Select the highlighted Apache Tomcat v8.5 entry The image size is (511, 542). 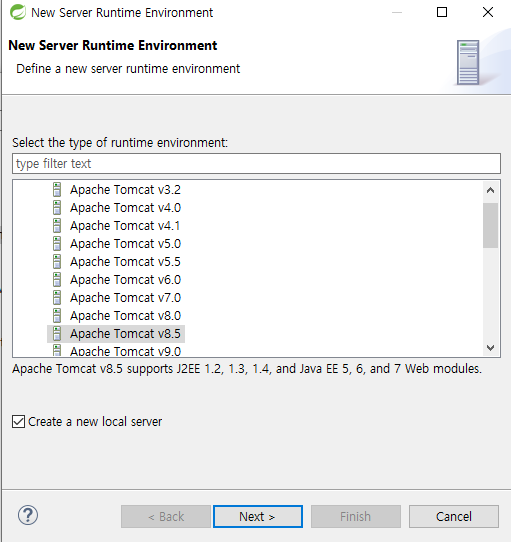[116, 334]
